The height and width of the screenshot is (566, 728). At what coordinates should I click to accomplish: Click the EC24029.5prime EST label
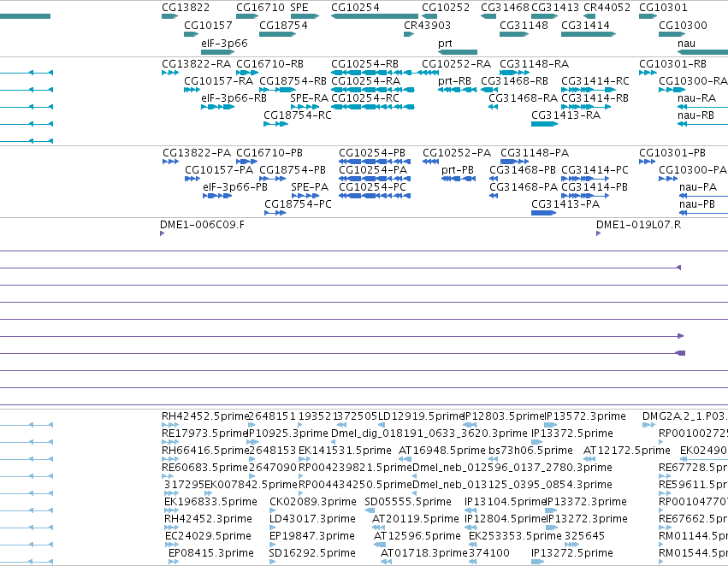(208, 536)
